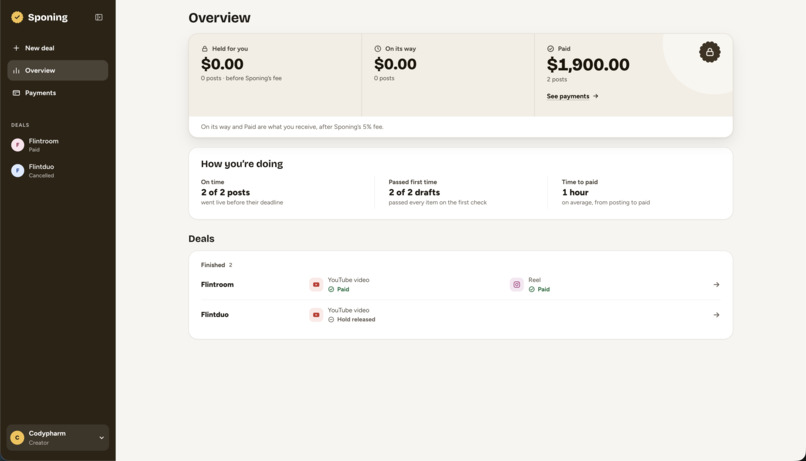Open the Overview page in the sidebar
The image size is (806, 461).
[x=58, y=70]
